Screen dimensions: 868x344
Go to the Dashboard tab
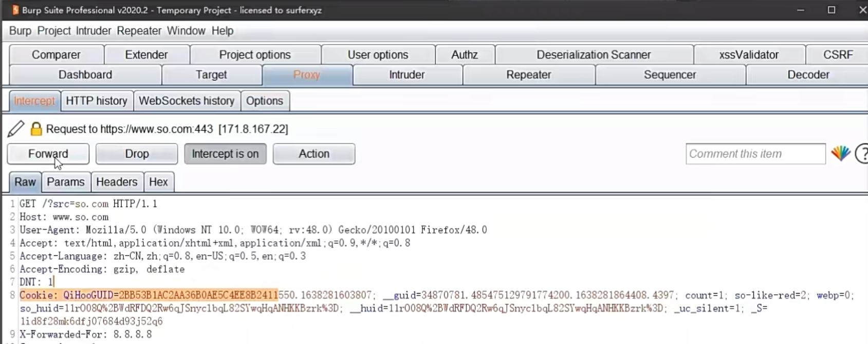point(85,75)
